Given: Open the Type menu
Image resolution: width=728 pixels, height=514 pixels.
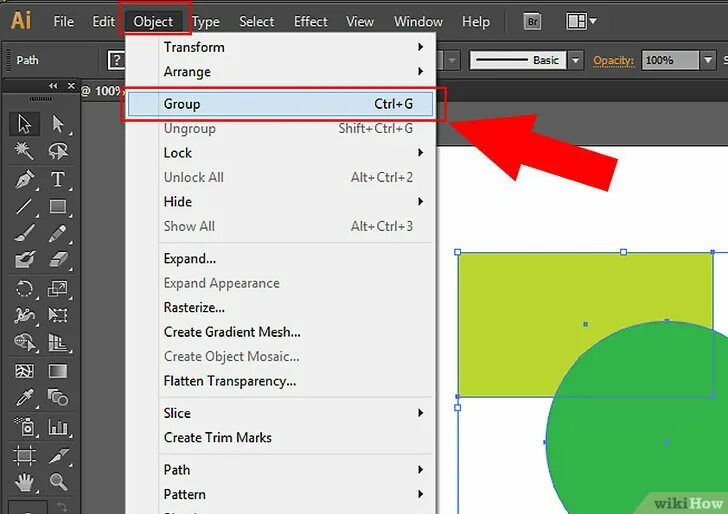Looking at the screenshot, I should point(206,21).
